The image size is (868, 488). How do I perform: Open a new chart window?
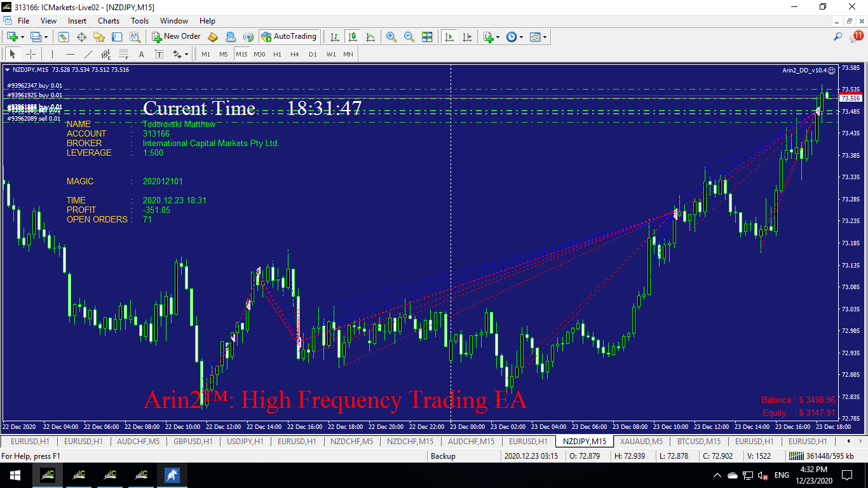(11, 37)
